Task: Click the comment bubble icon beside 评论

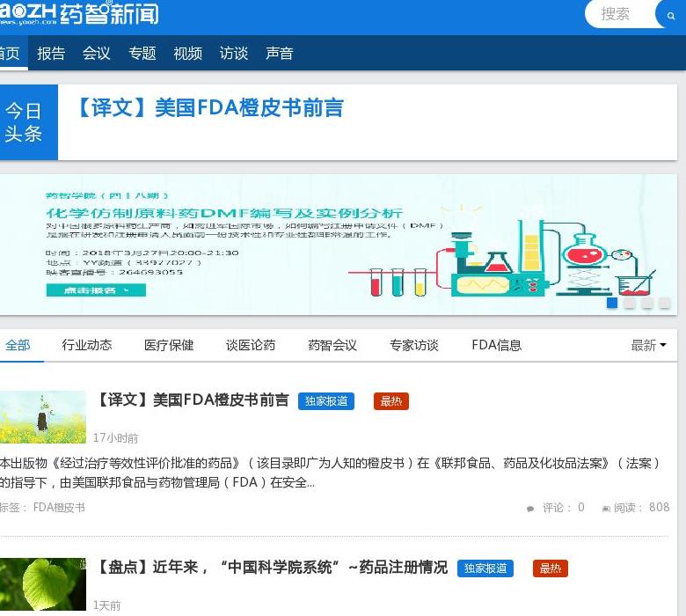Action: pyautogui.click(x=530, y=509)
